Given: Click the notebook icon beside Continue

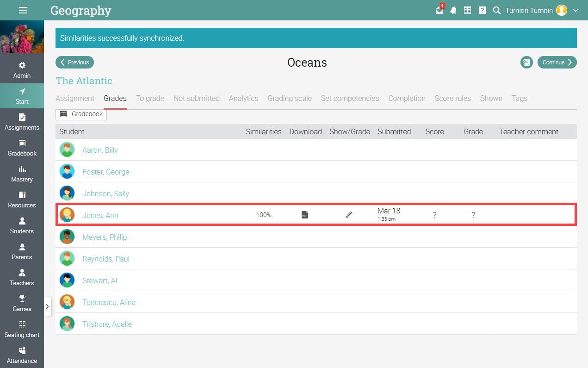Looking at the screenshot, I should (526, 62).
